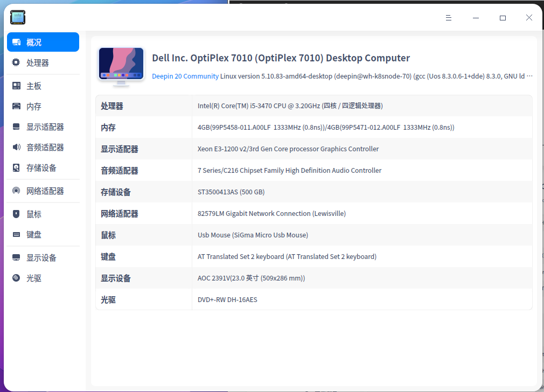This screenshot has width=544, height=392.
Task: Click the ST3500413AS (500 GB) value
Action: tap(231, 192)
